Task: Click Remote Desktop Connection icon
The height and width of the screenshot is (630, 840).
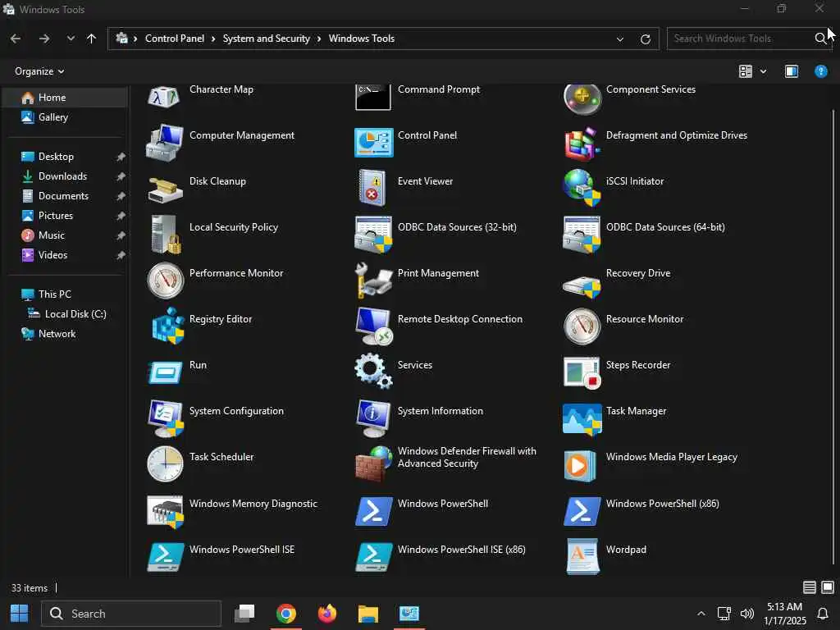Action: click(374, 326)
